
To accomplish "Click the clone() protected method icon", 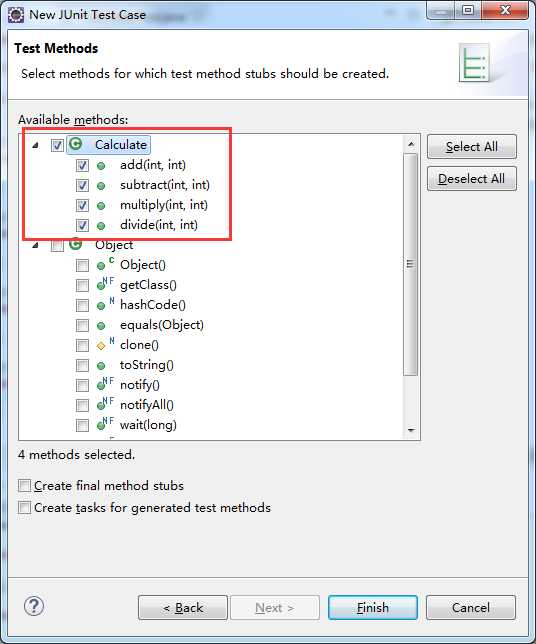I will point(105,344).
